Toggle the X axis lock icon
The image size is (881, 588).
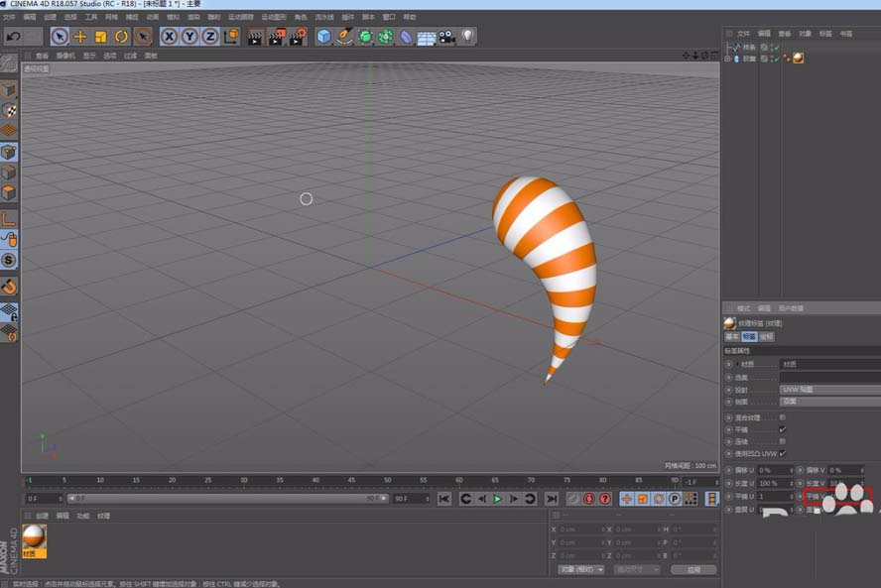click(x=170, y=37)
